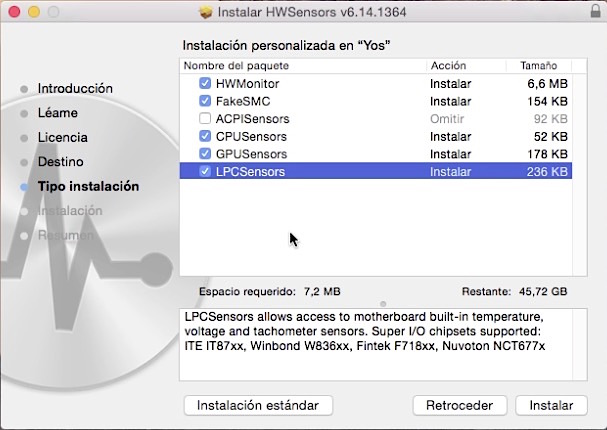
Task: Click the Espacio requerido 7,2 MB value
Action: 322,291
